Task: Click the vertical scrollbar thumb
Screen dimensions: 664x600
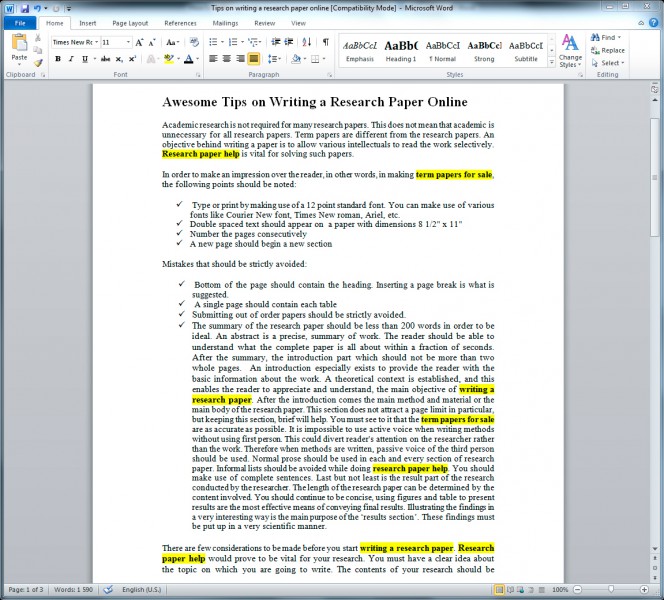Action: click(655, 177)
